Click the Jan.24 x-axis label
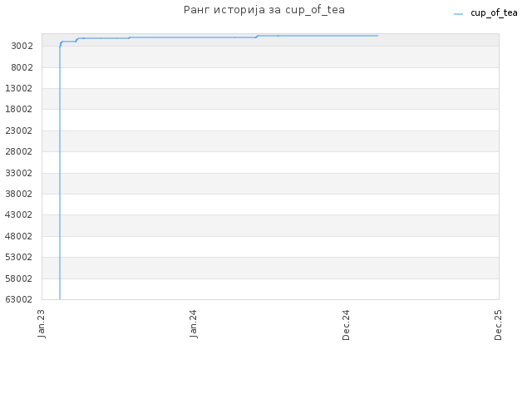The height and width of the screenshot is (399, 532). (194, 323)
